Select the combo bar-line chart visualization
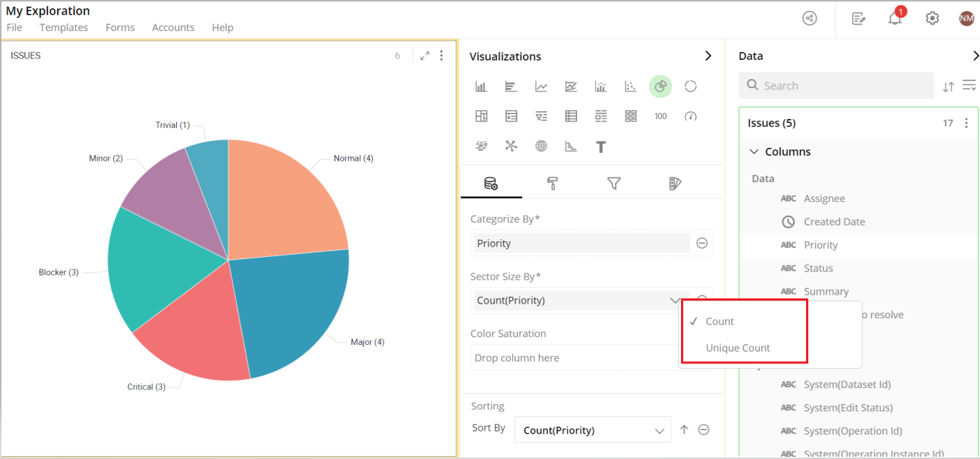This screenshot has width=980, height=459. click(600, 87)
